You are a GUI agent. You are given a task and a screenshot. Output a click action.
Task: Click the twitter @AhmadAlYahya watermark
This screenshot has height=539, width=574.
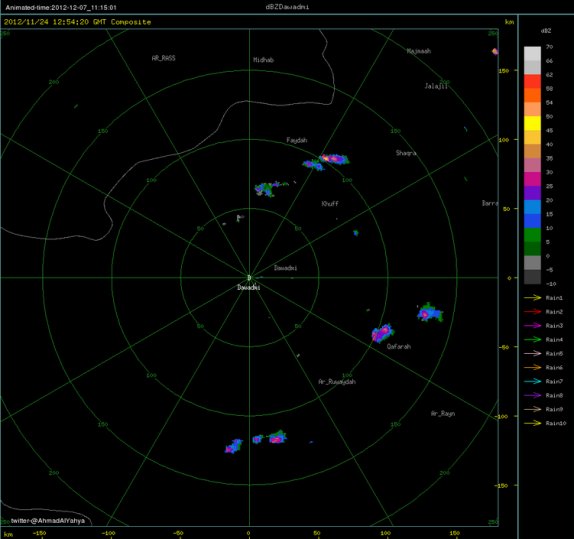click(48, 520)
